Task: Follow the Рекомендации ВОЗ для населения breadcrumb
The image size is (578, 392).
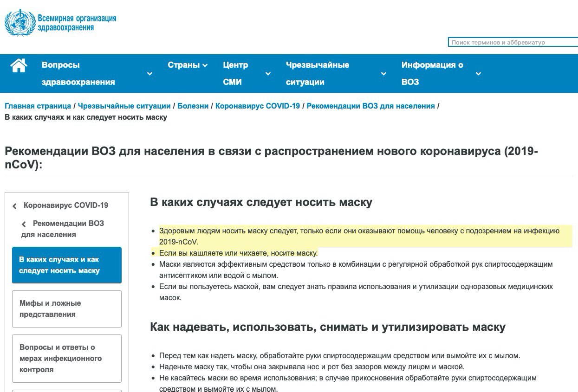Action: [x=371, y=106]
